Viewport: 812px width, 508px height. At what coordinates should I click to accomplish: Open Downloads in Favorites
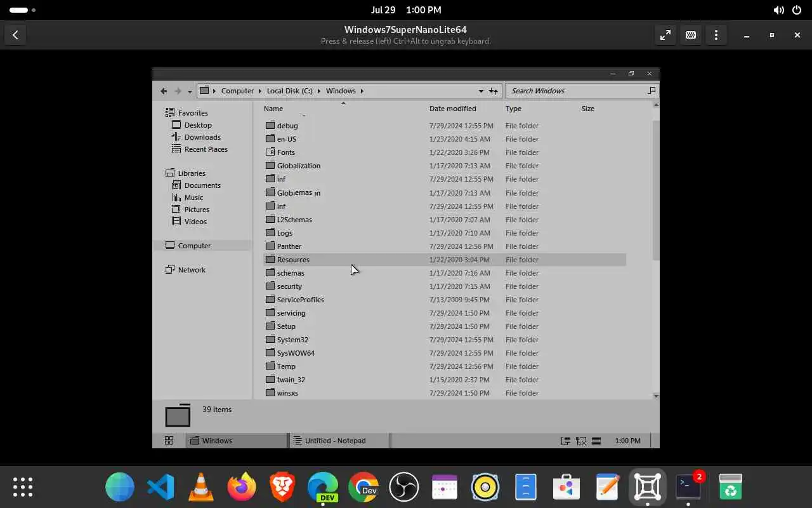202,137
